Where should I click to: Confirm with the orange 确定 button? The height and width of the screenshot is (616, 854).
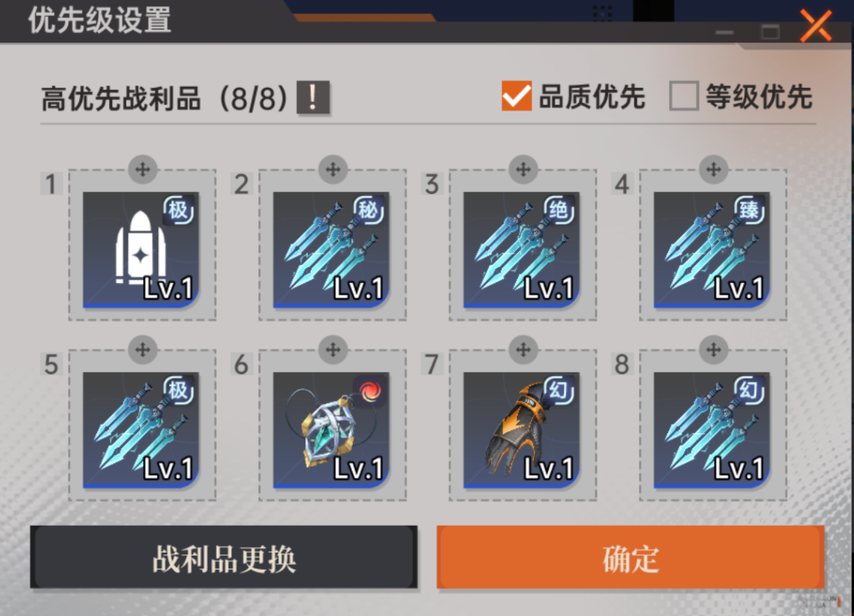tap(631, 557)
